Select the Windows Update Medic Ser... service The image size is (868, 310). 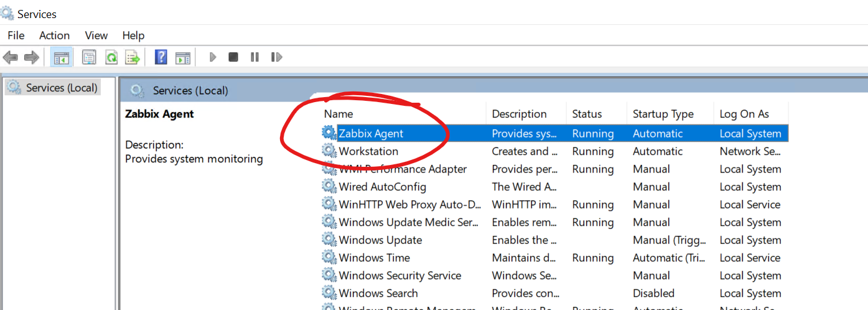[409, 222]
